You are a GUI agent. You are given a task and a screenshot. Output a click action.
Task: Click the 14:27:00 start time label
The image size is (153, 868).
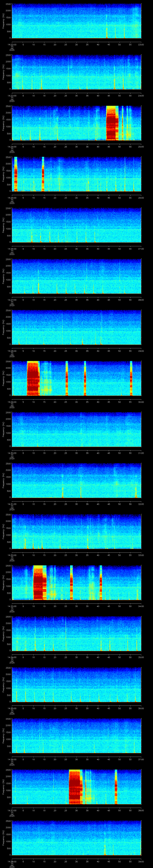(x=12, y=300)
